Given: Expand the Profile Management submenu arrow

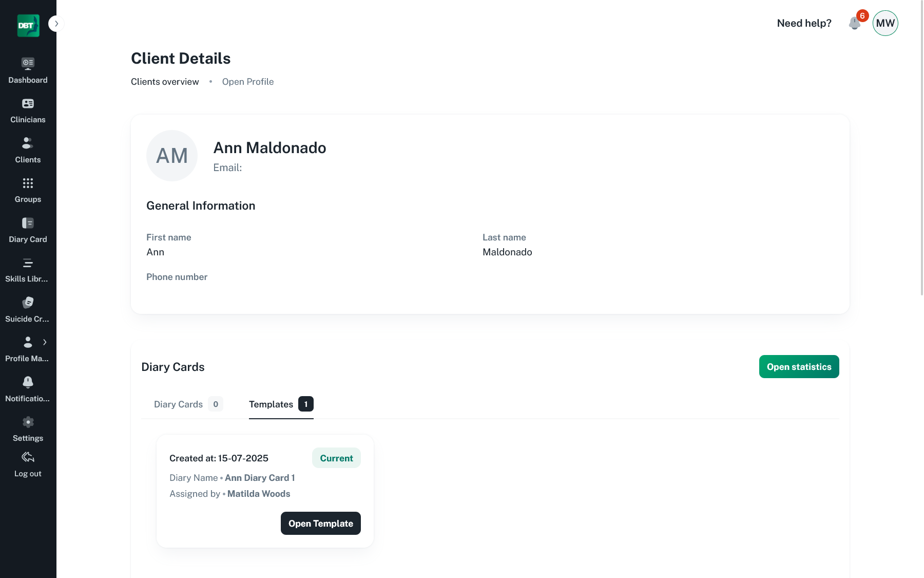Looking at the screenshot, I should 45,342.
